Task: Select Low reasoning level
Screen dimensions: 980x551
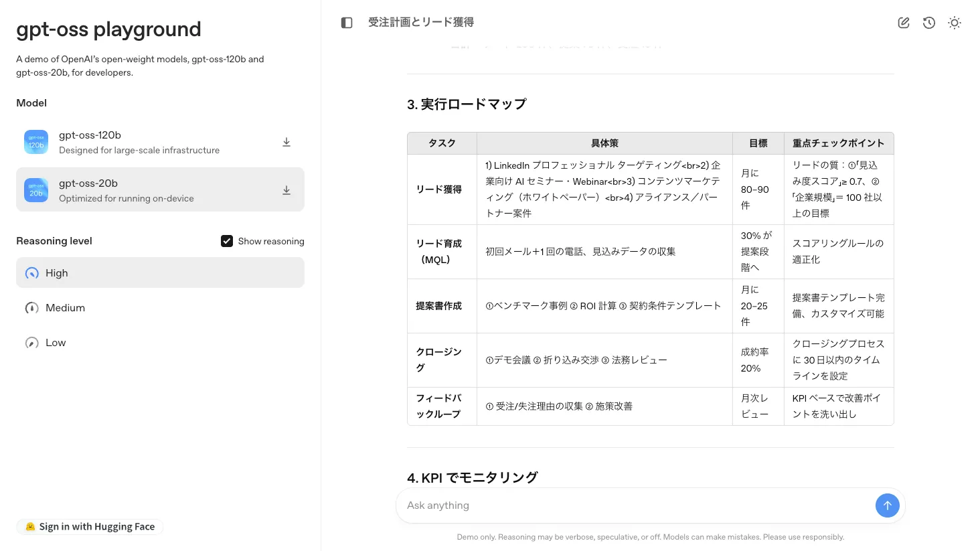Action: 160,343
